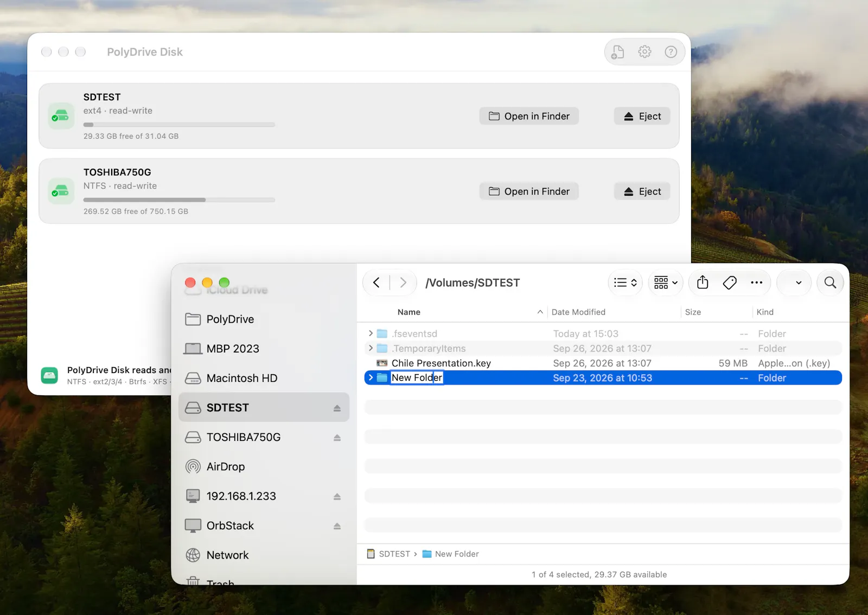The image size is (868, 615).
Task: Click the New Folder name edit field
Action: click(417, 377)
